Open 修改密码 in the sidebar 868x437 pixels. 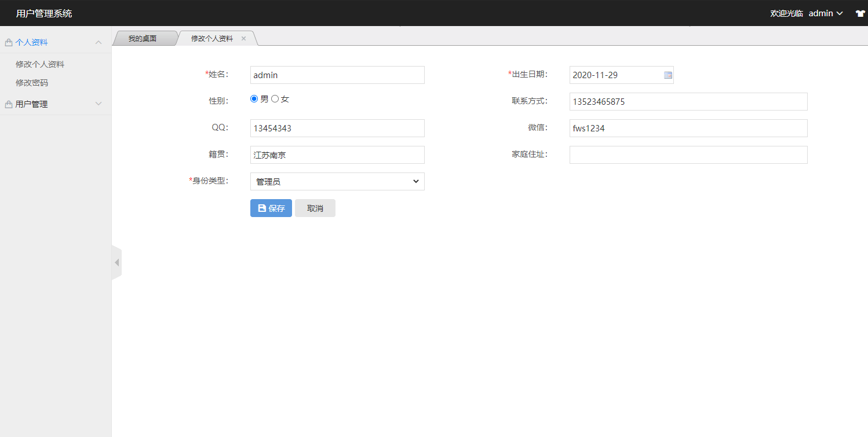32,83
